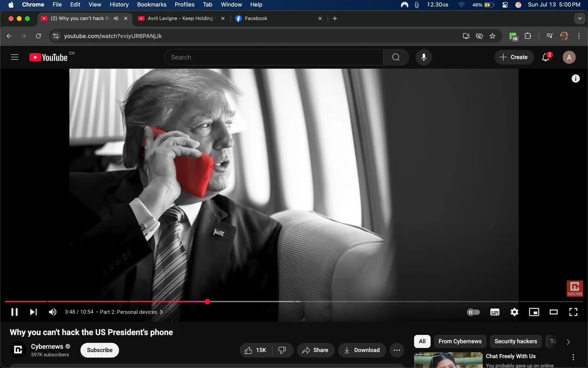Screen dimensions: 588x368
Task: Filter suggestions by From Cybernews
Action: [460, 341]
